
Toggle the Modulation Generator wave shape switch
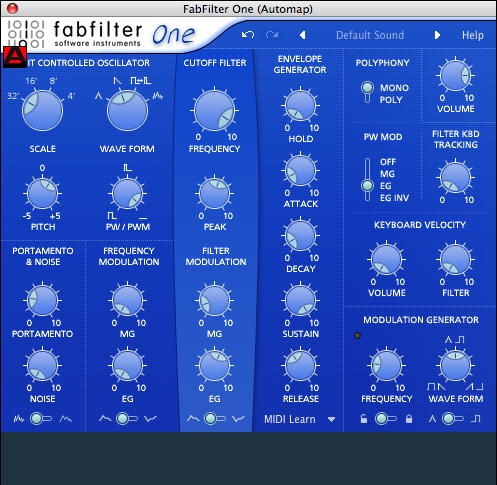click(453, 419)
